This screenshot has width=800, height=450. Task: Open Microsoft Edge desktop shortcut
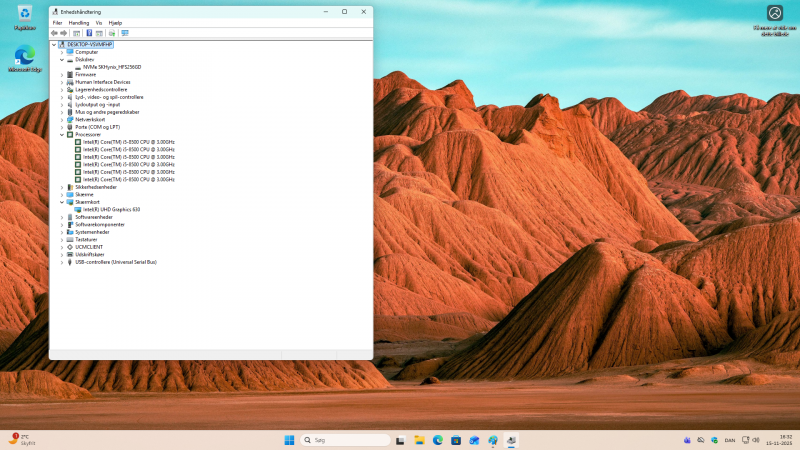[x=24, y=55]
